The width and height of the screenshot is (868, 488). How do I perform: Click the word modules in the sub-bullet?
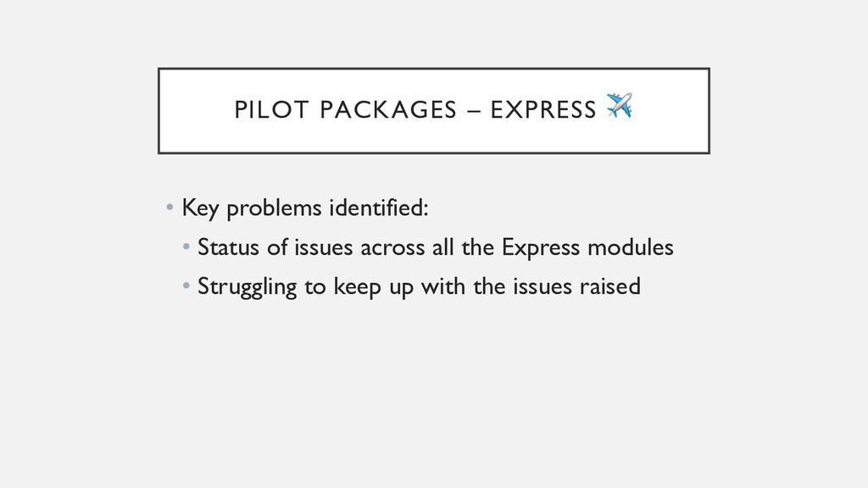(x=631, y=247)
